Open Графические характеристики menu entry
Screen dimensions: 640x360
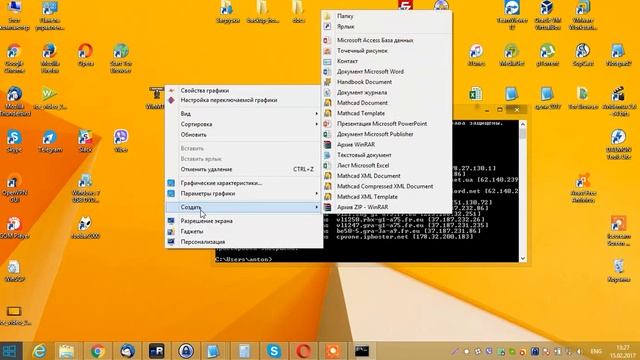pos(244,183)
